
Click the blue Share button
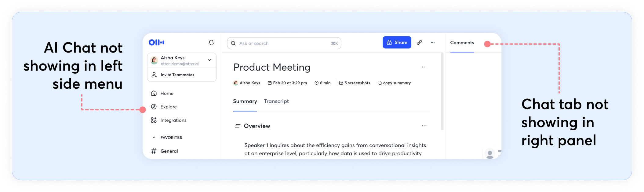click(397, 42)
